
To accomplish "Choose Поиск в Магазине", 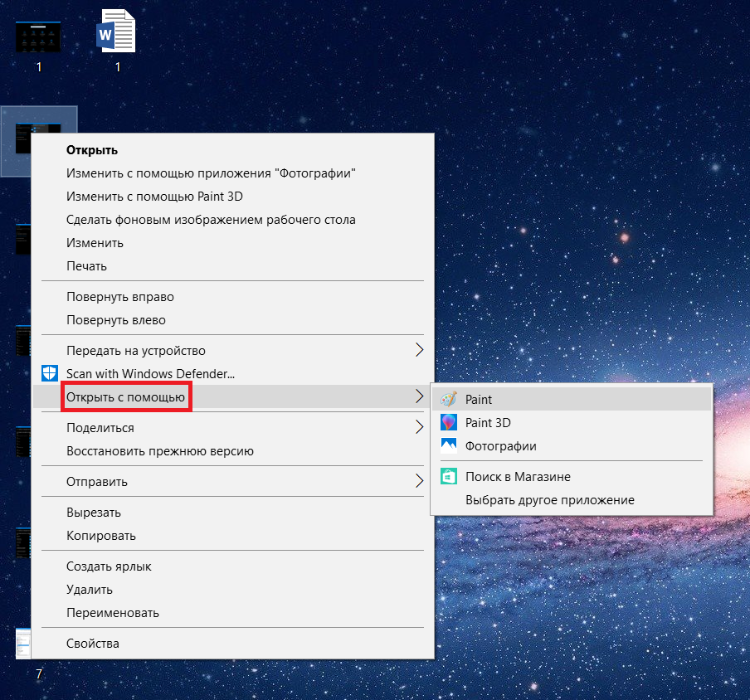I will pos(572,477).
